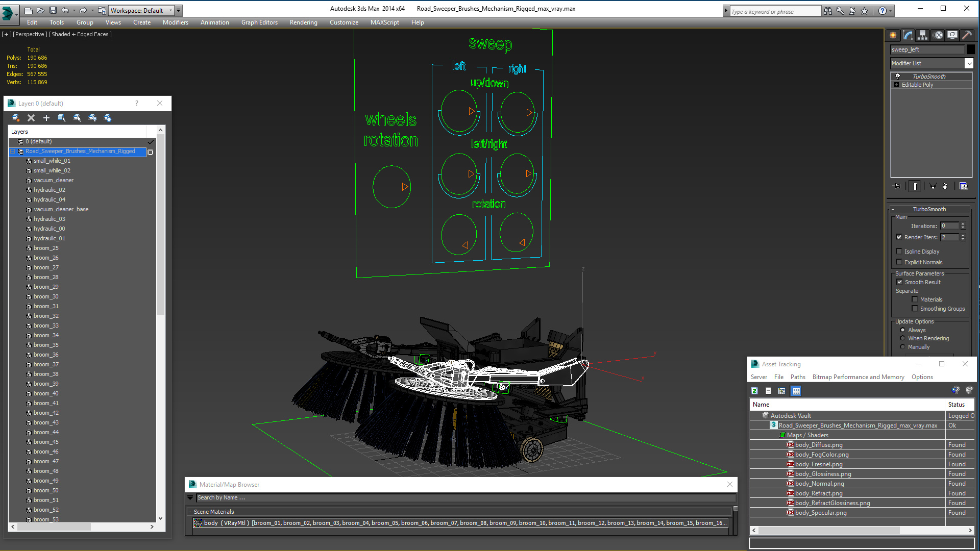Open the Rendering menu
Screen dimensions: 980x551
click(303, 22)
